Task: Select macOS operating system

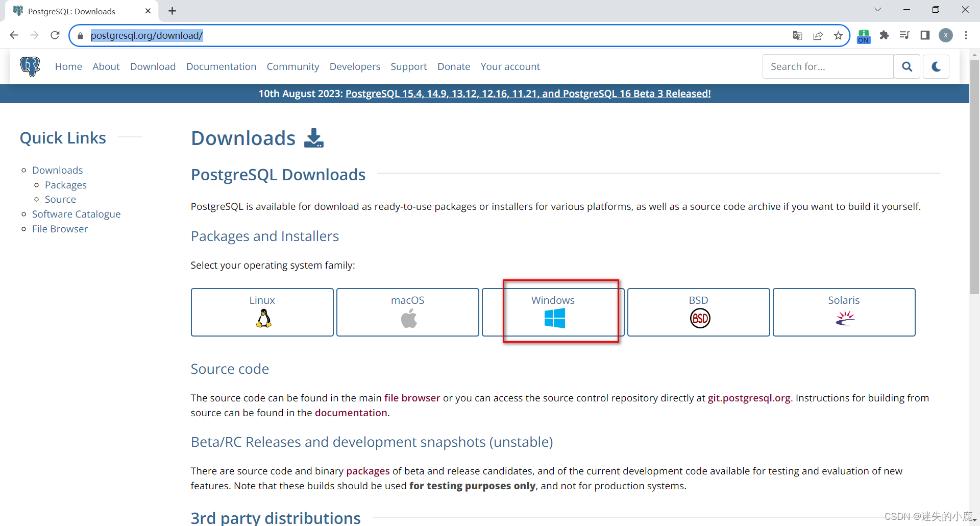Action: [x=408, y=312]
